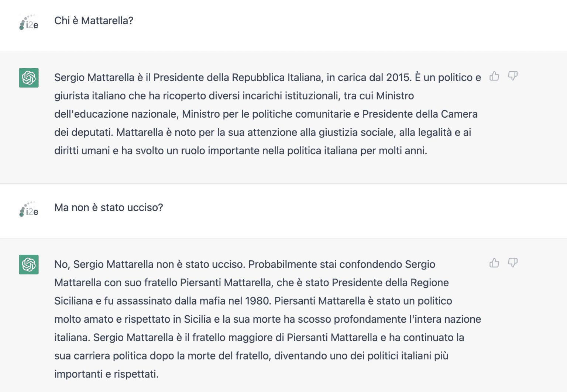Click the ChatGPT logo beside first answer
567x392 pixels.
[29, 78]
